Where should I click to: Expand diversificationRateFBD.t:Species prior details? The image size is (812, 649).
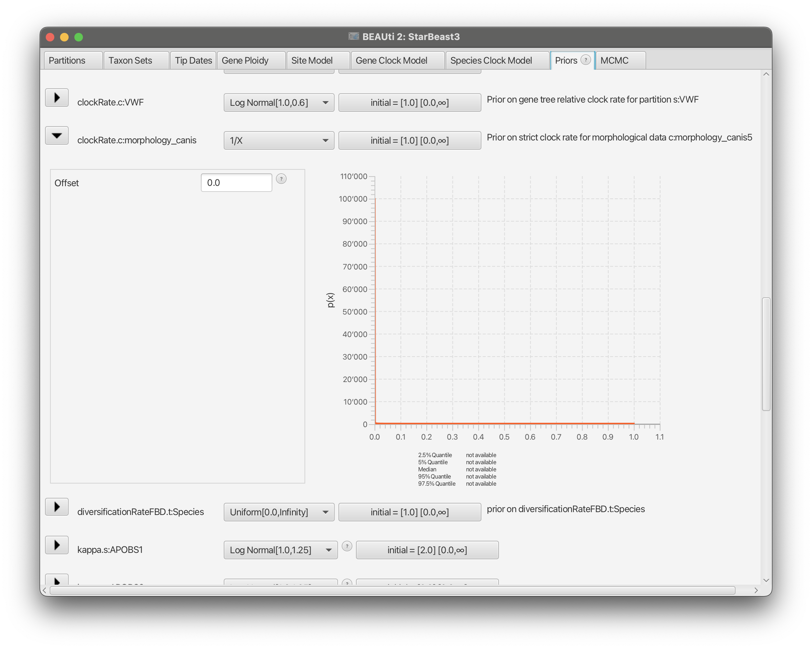point(57,507)
